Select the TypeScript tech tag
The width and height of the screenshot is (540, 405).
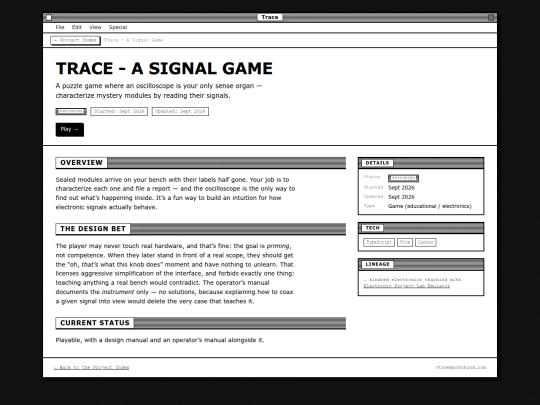[x=379, y=242]
